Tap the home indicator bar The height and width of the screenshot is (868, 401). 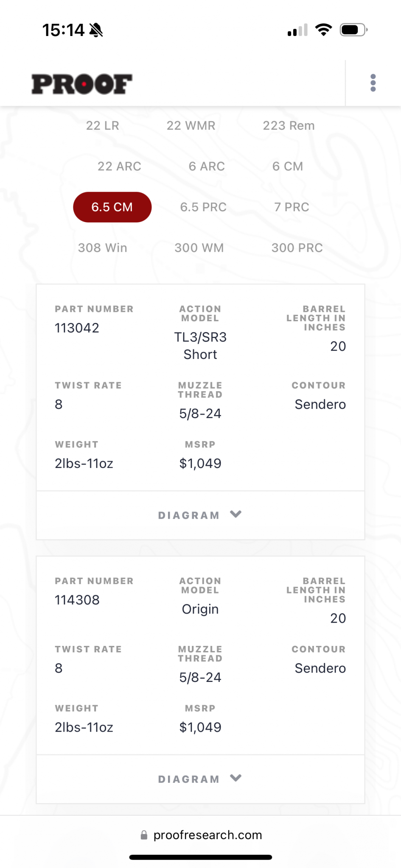[200, 857]
